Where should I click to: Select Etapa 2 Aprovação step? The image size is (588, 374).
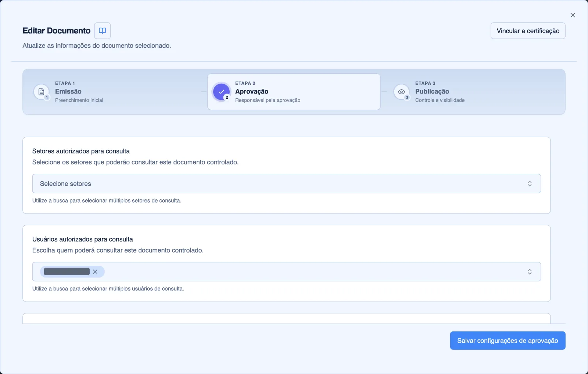(294, 92)
